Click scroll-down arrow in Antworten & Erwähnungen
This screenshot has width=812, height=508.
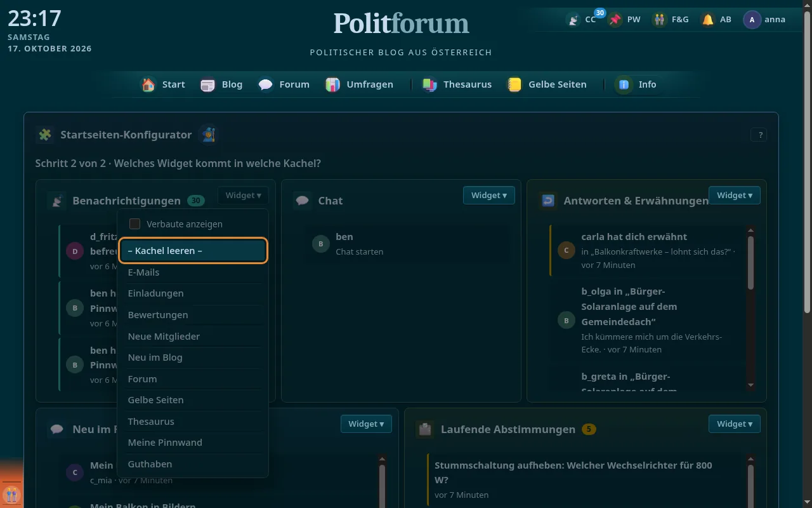click(x=751, y=385)
